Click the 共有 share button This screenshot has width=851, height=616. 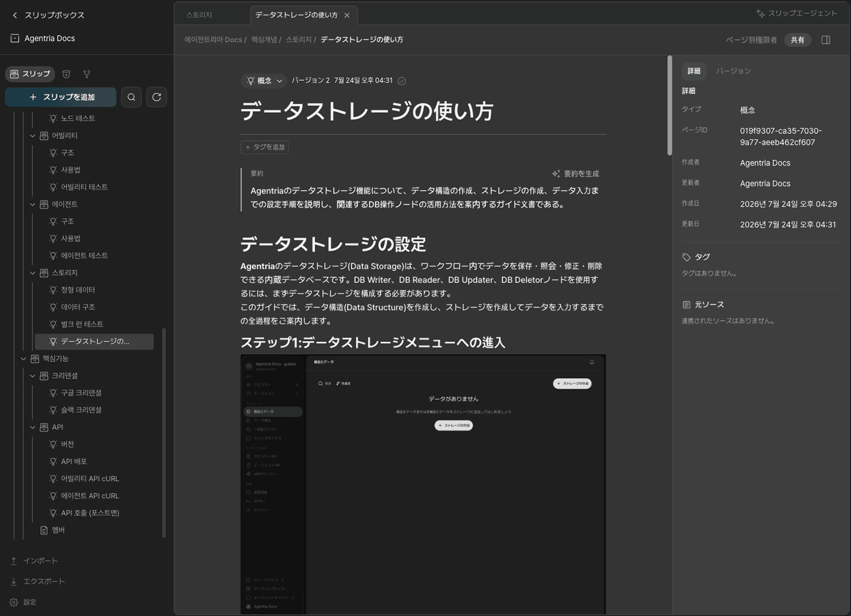point(797,40)
